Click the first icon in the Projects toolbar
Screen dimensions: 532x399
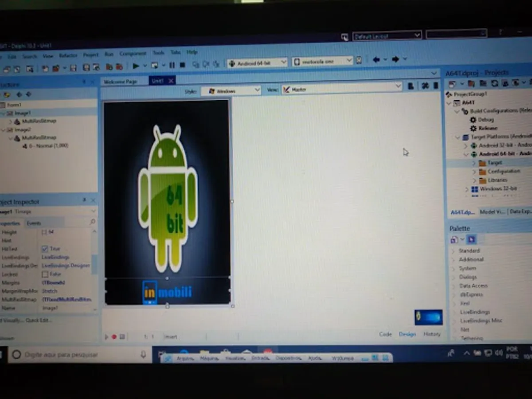pos(452,84)
